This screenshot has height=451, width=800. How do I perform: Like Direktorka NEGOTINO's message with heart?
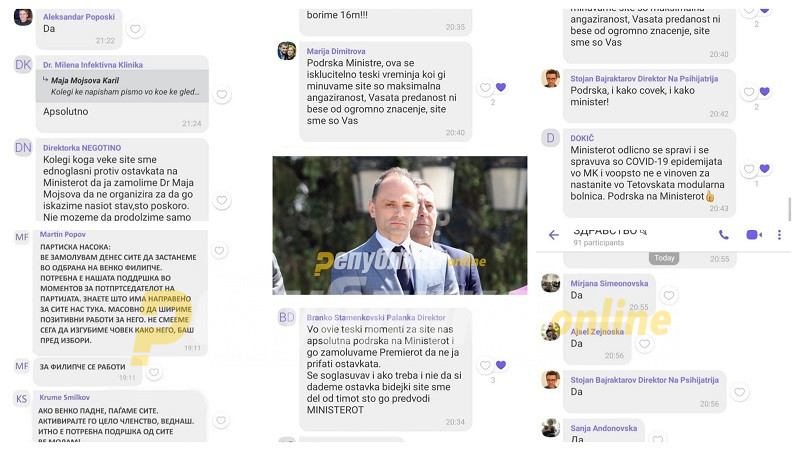pyautogui.click(x=222, y=201)
